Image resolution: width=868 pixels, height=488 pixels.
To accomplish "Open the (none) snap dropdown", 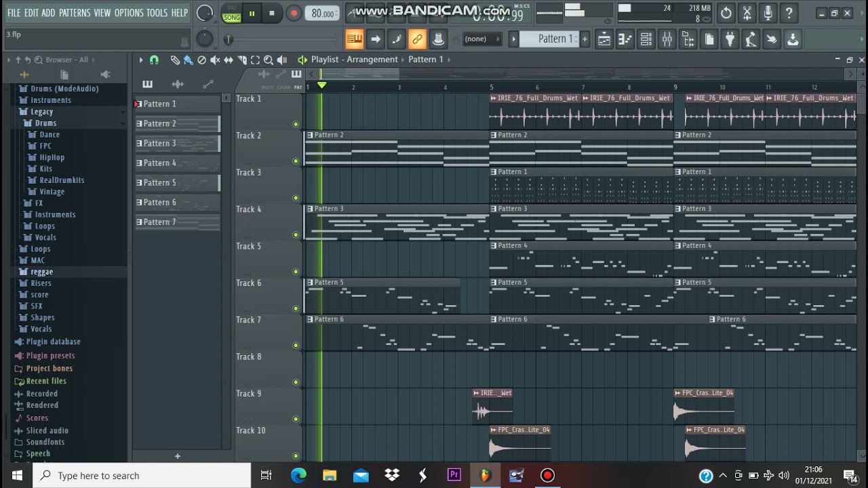I will [482, 39].
